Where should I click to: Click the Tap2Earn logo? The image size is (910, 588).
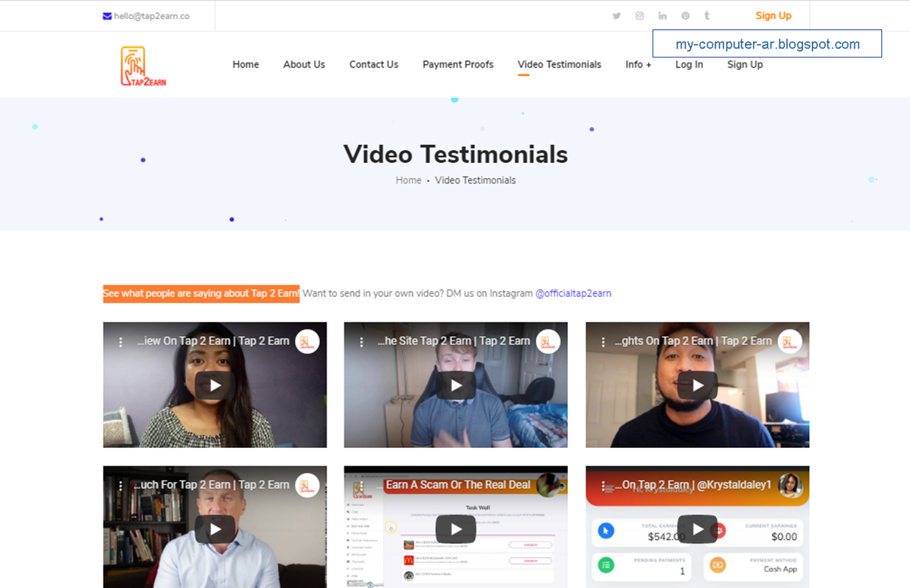pos(143,67)
